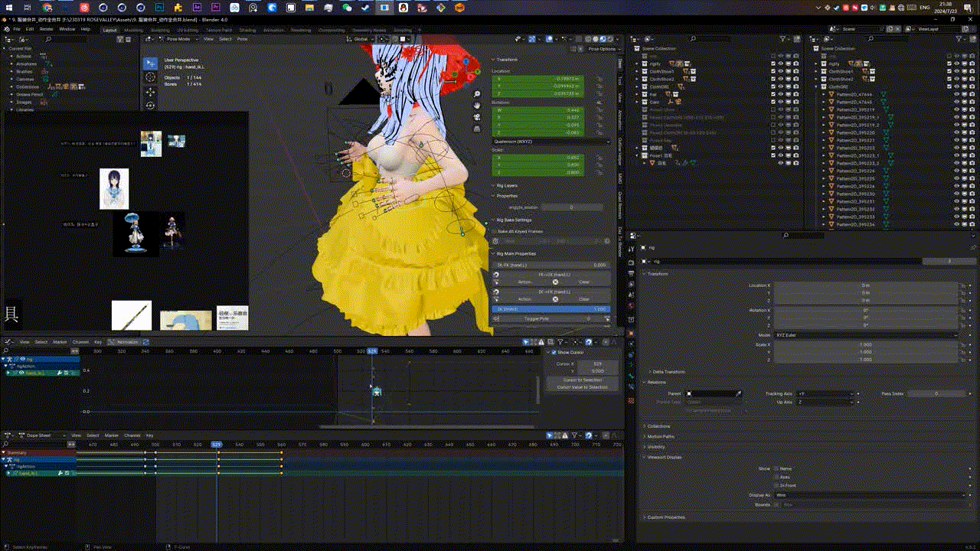Image resolution: width=980 pixels, height=551 pixels.
Task: Toggle Show Cursor checkbox in graph editor
Action: [x=554, y=352]
